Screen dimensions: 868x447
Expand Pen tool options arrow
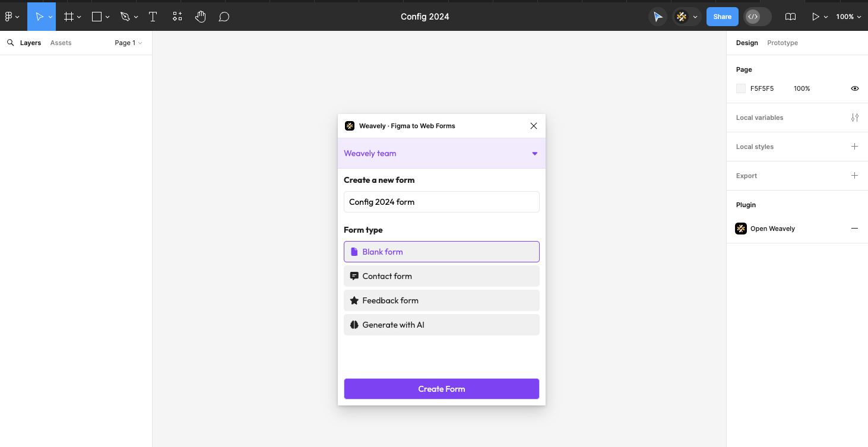[136, 17]
